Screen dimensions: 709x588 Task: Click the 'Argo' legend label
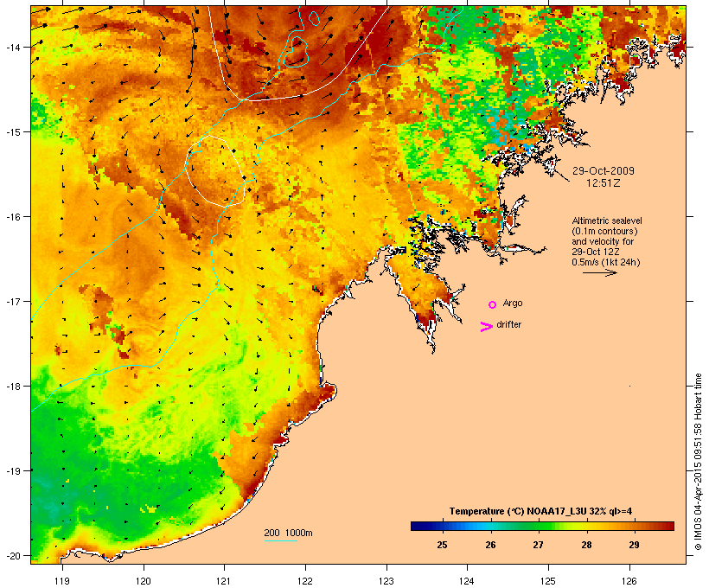(513, 303)
